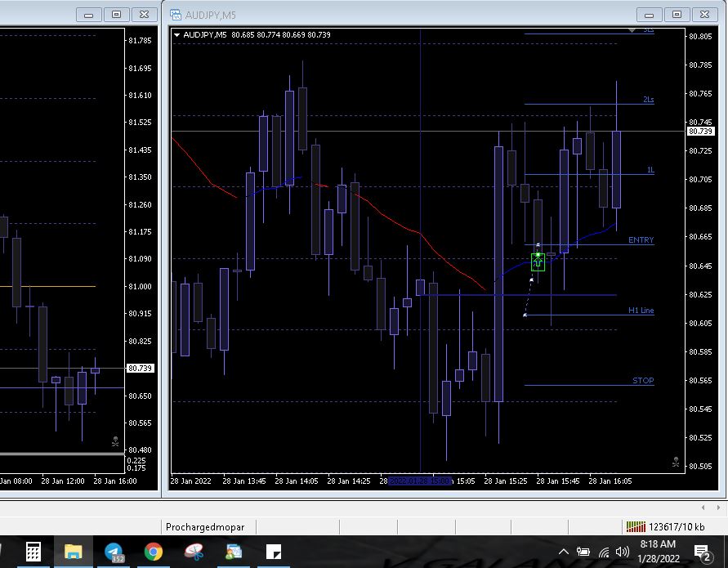Viewport: 728px width, 568px height.
Task: Click the skull icon in AUDJPY chart corner
Action: point(676,462)
